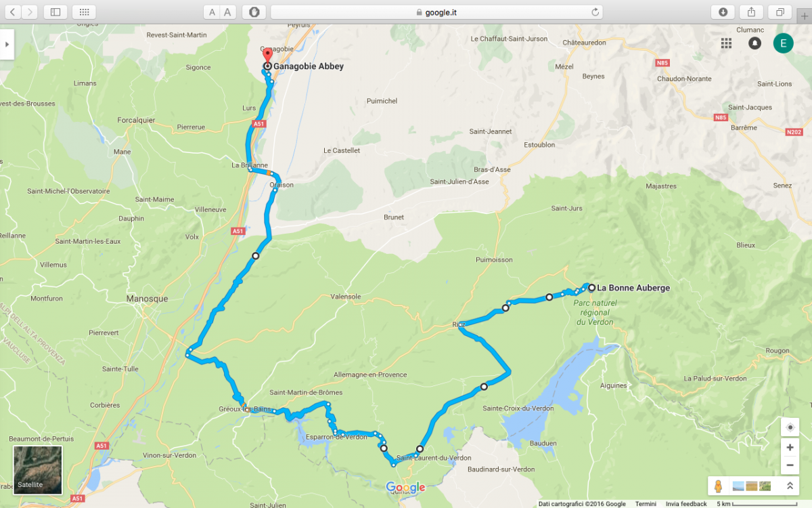The height and width of the screenshot is (508, 812).
Task: Toggle Safari Reader privacy shield button
Action: point(254,12)
